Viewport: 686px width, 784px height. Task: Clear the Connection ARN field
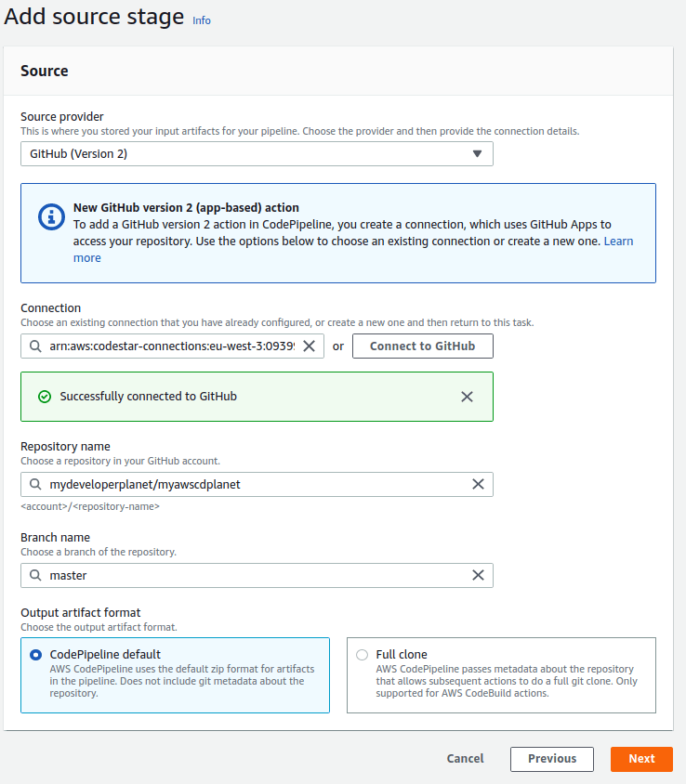(x=310, y=346)
